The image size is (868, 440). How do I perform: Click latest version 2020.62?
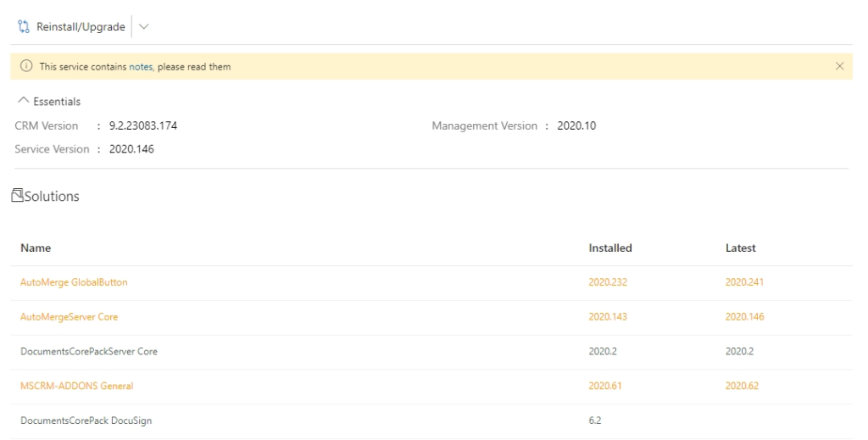[x=742, y=386]
